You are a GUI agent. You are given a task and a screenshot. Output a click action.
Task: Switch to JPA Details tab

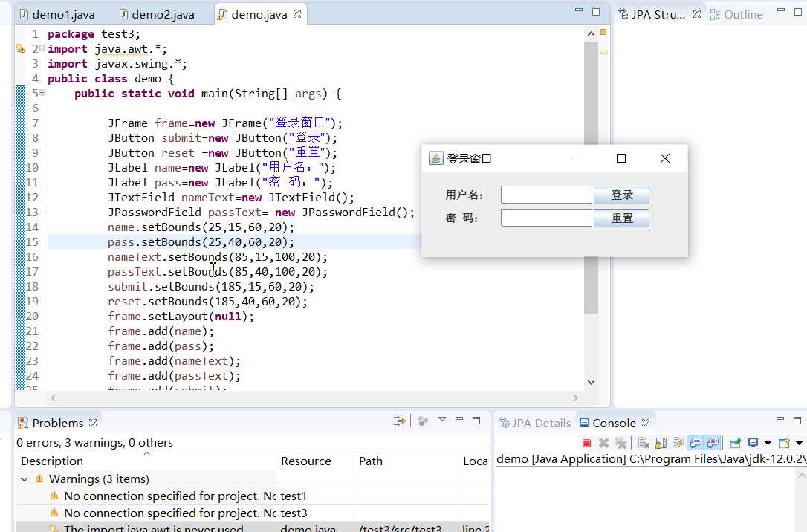(535, 423)
